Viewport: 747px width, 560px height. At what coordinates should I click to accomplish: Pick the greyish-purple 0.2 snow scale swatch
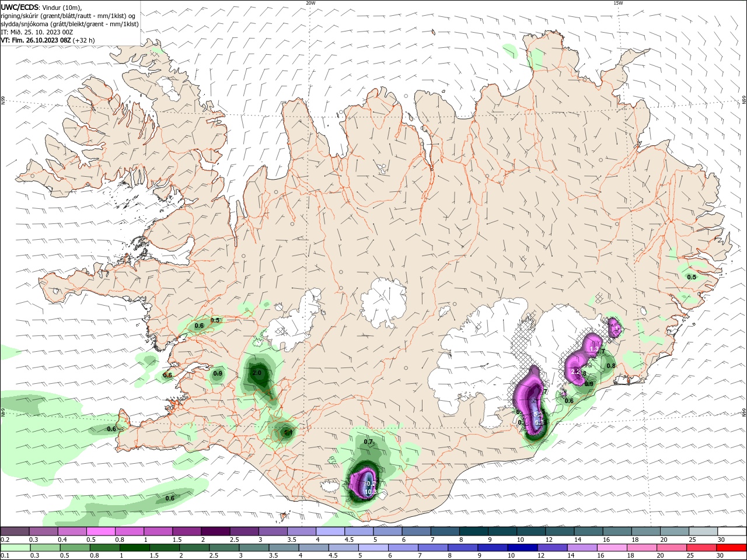point(15,531)
